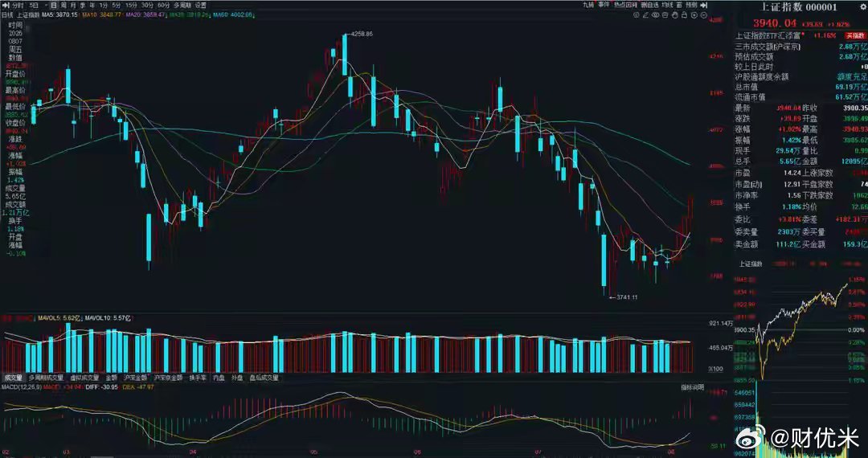This screenshot has height=458, width=868.
Task: Select the 年 yearly period
Action: (92, 5)
